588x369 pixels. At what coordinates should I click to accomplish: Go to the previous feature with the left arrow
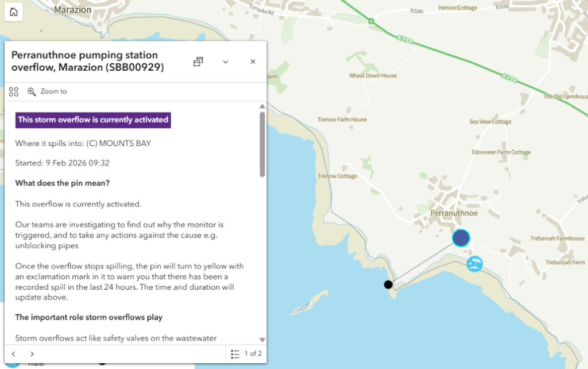coord(14,354)
